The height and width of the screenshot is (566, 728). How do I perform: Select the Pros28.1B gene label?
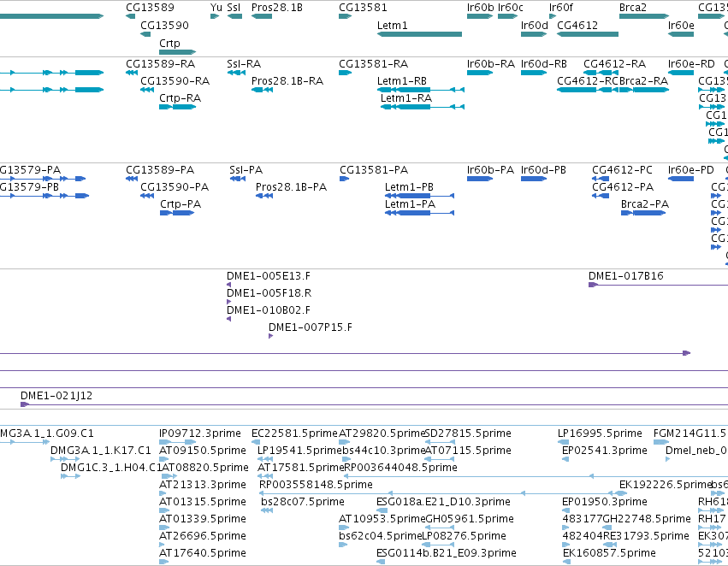(x=276, y=8)
